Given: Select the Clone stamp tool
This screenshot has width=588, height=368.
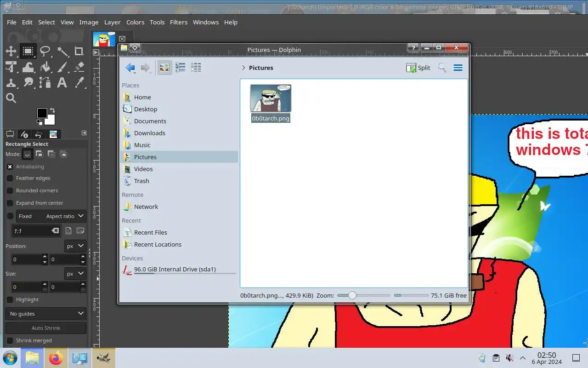Looking at the screenshot, I should click(x=11, y=83).
